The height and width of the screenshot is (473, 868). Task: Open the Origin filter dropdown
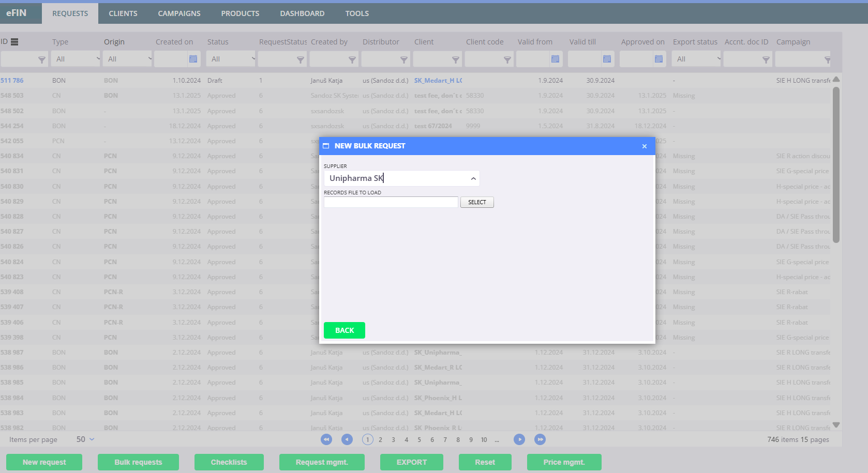pos(127,59)
